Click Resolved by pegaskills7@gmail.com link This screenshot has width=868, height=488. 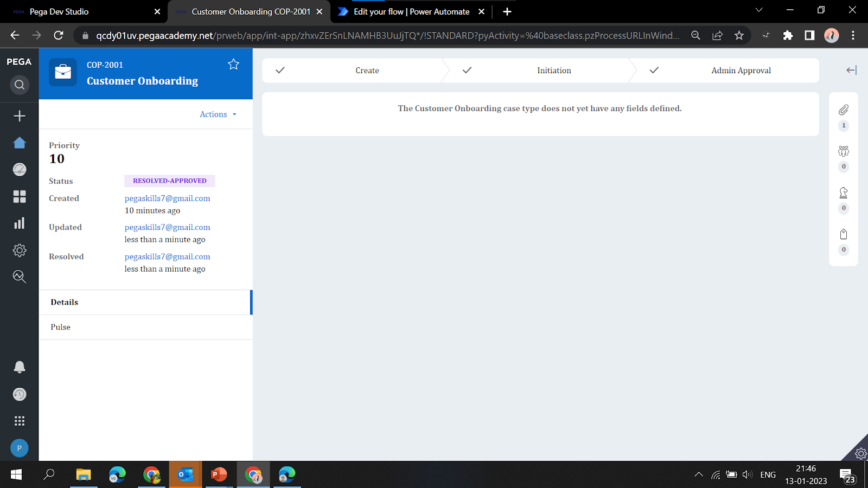(167, 256)
